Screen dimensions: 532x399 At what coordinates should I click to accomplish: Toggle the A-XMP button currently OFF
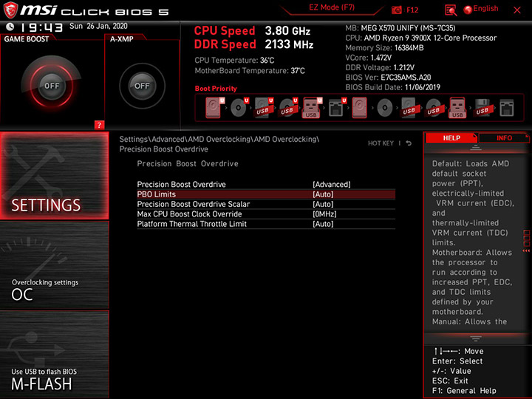click(142, 86)
